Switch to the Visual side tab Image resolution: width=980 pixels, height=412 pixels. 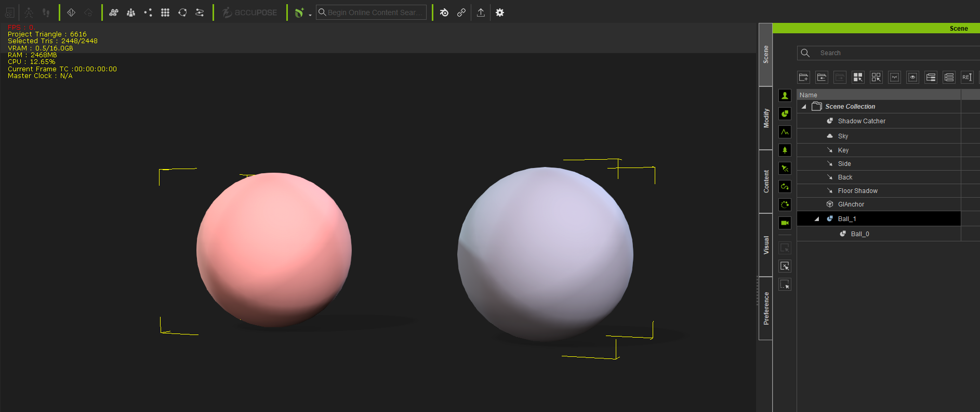765,245
